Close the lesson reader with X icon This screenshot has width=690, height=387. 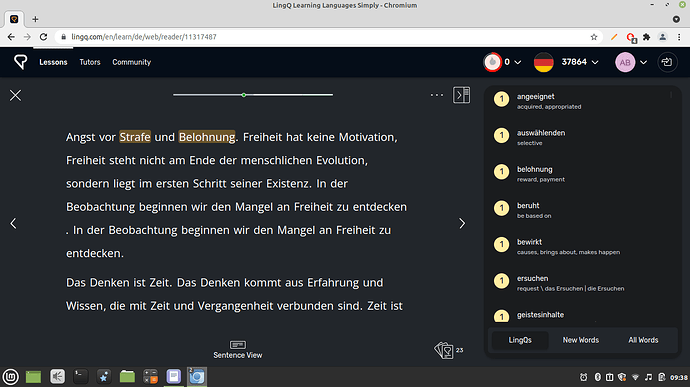[x=15, y=95]
